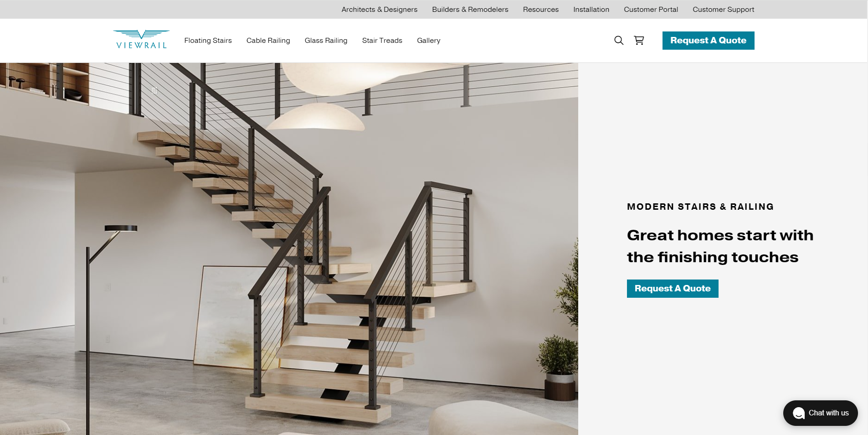Go to Installation page
The image size is (868, 435).
tap(591, 10)
